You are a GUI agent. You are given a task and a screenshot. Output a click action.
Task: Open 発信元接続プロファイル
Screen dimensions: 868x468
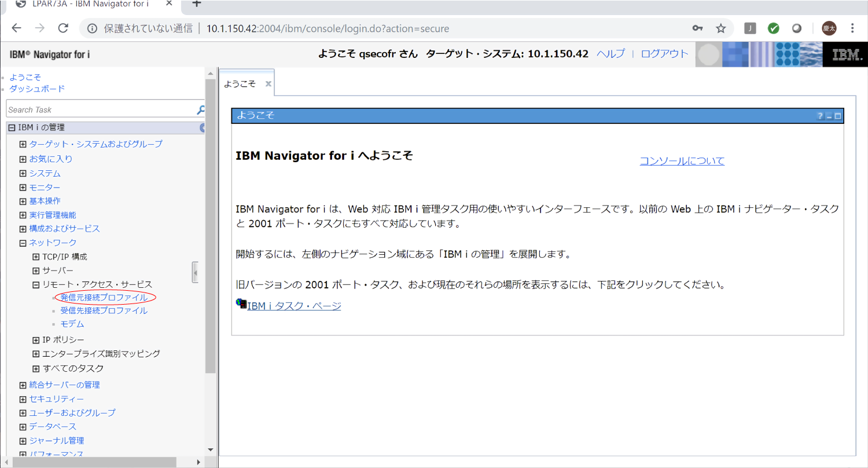tap(104, 297)
